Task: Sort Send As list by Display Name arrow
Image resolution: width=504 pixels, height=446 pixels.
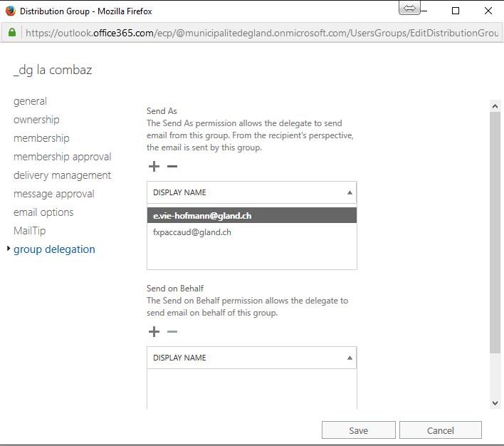Action: tap(350, 192)
